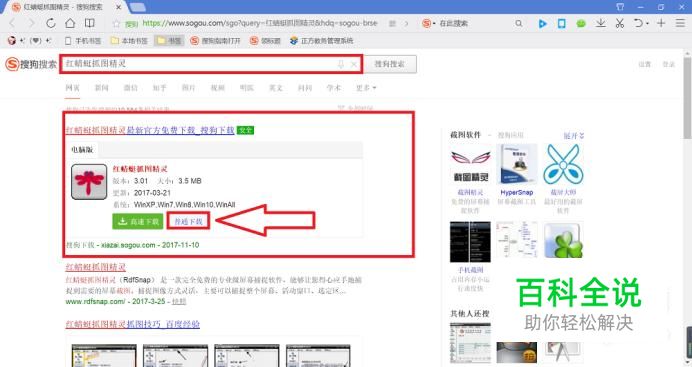Open the highlighted 书签 folder in bookmarks bar
Viewport: 692px width, 367px height.
169,41
